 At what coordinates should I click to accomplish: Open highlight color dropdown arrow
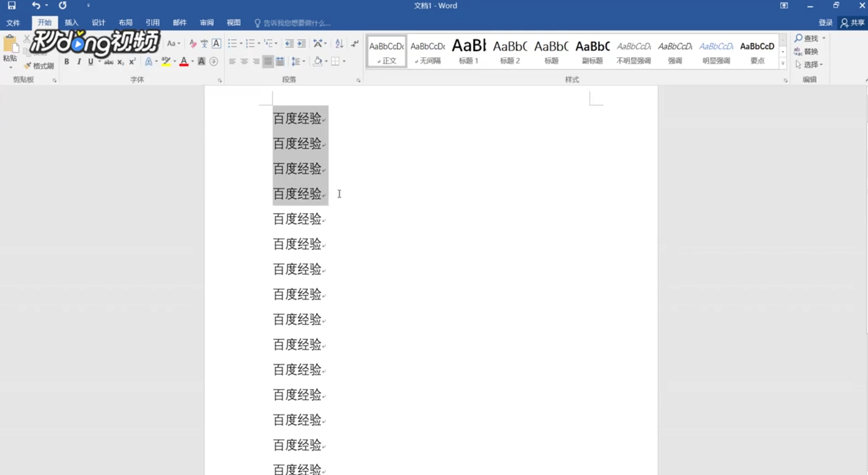click(174, 62)
